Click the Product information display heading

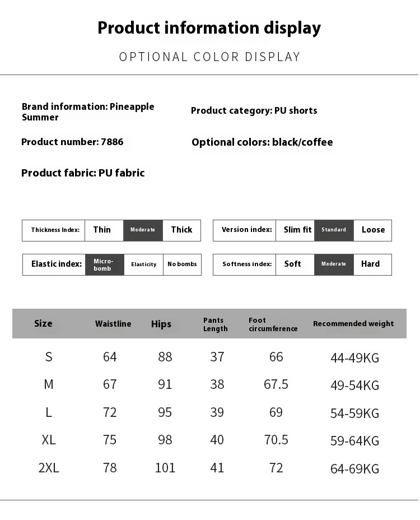click(209, 27)
